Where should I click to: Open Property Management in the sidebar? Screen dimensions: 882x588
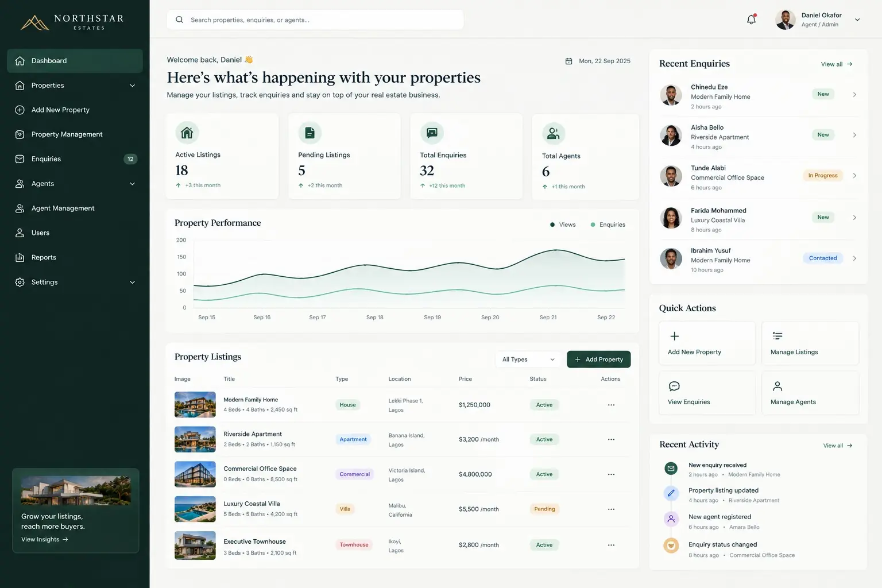pos(75,134)
